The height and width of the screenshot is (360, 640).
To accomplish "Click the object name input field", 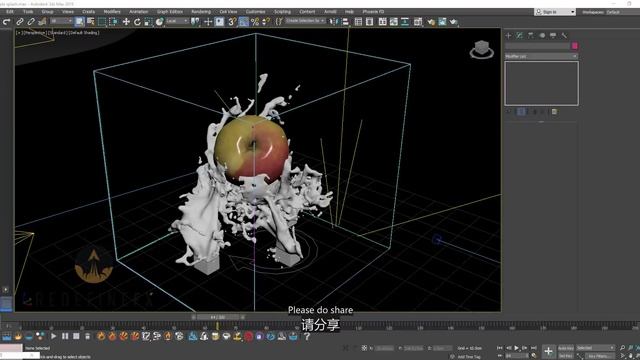I will point(538,46).
